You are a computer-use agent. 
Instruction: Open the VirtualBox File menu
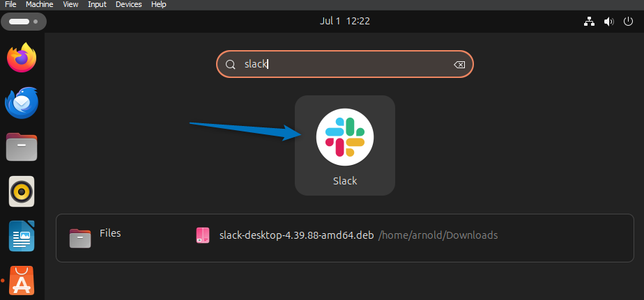(x=10, y=4)
